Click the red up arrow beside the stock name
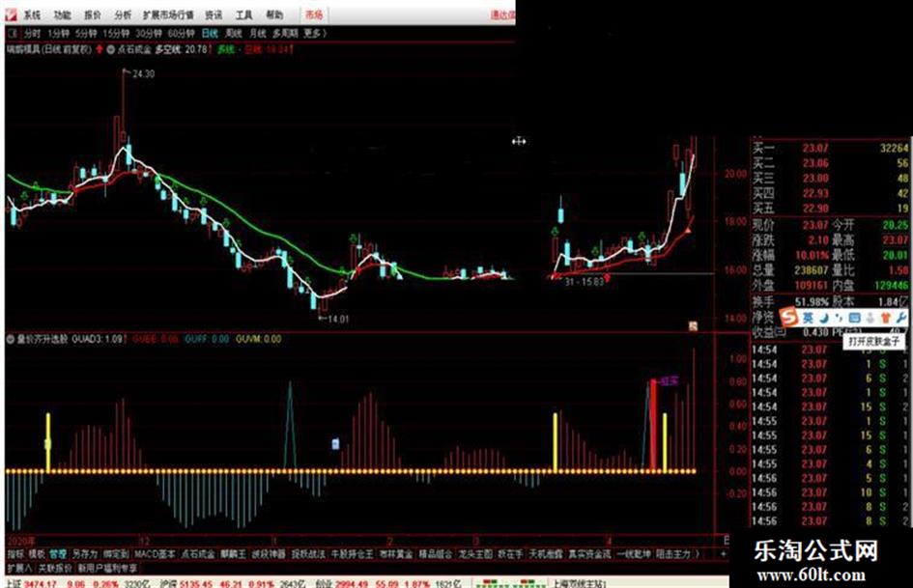The image size is (913, 588). pos(100,49)
